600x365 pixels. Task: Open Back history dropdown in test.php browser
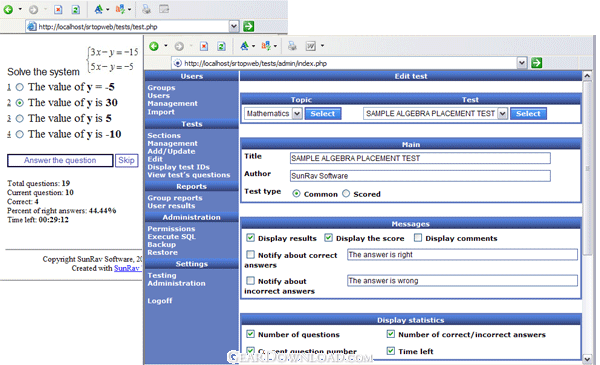pyautogui.click(x=20, y=9)
